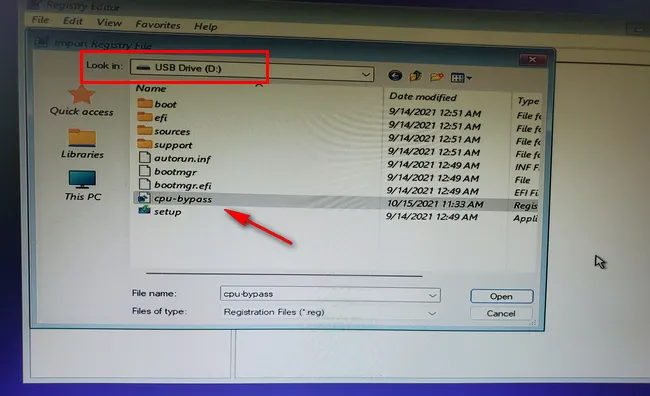Open the View menu icon dropdown
This screenshot has width=650, height=396.
click(x=461, y=78)
